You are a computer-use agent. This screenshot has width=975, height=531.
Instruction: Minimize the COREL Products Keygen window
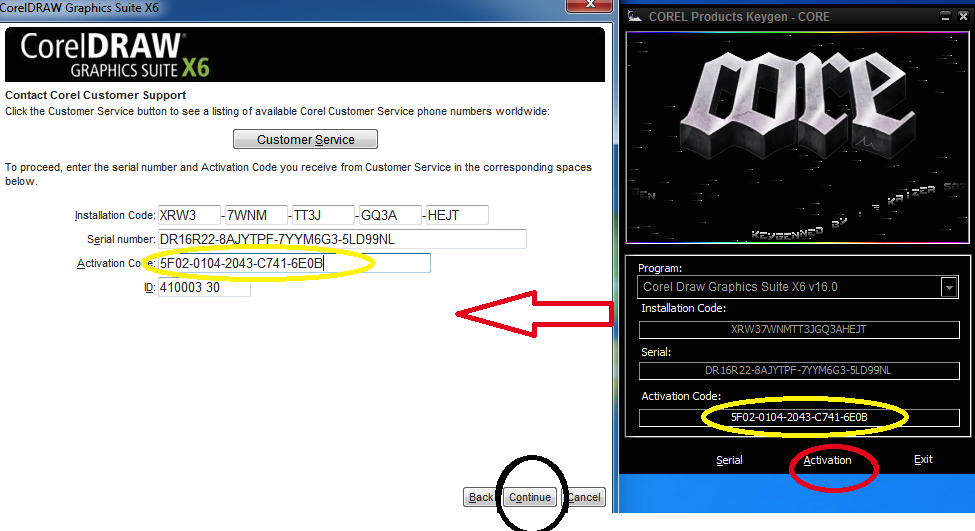click(945, 16)
